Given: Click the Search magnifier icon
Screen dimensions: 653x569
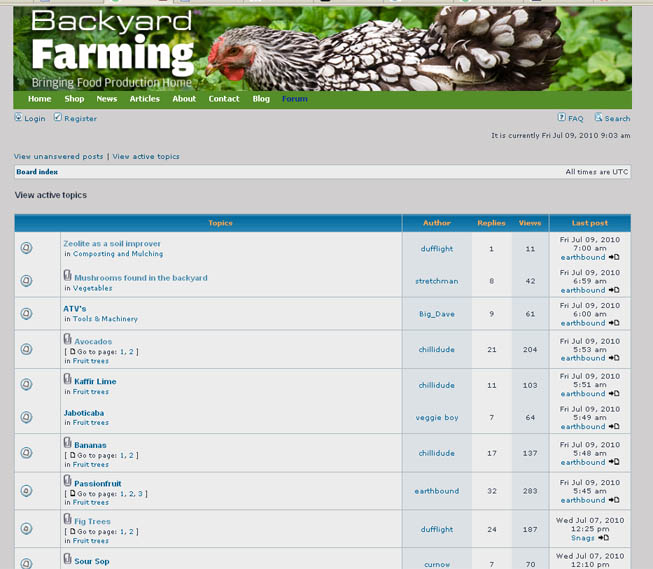Looking at the screenshot, I should 599,118.
